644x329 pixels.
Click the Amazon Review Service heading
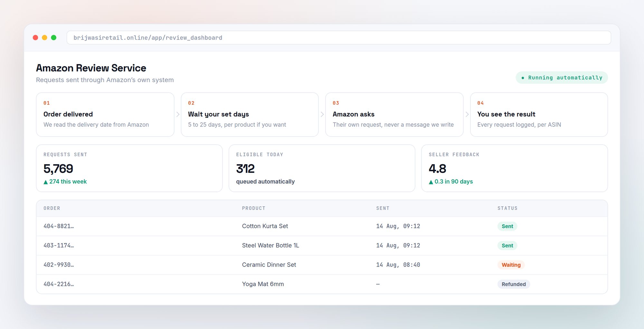pyautogui.click(x=91, y=68)
